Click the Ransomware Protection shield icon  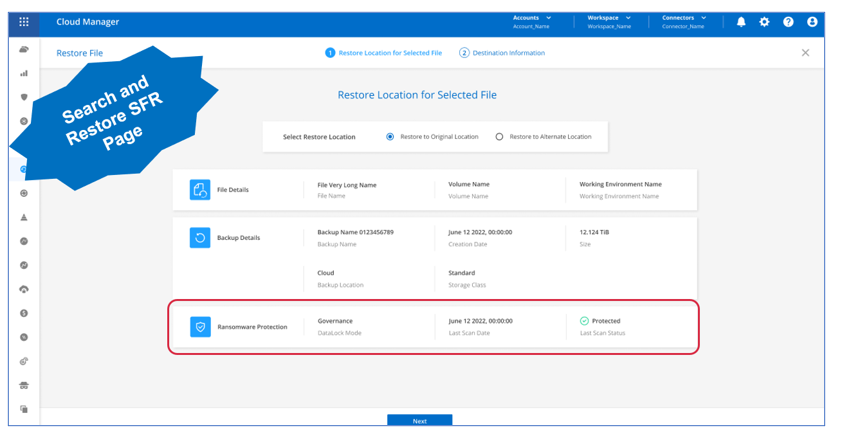click(x=200, y=327)
